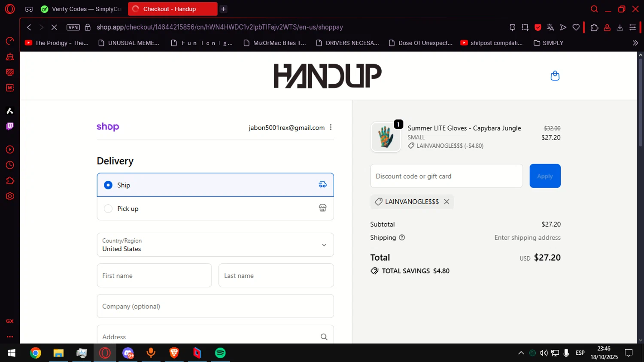The image size is (644, 362).
Task: Open the Aria AI sidebar icon
Action: [x=10, y=111]
